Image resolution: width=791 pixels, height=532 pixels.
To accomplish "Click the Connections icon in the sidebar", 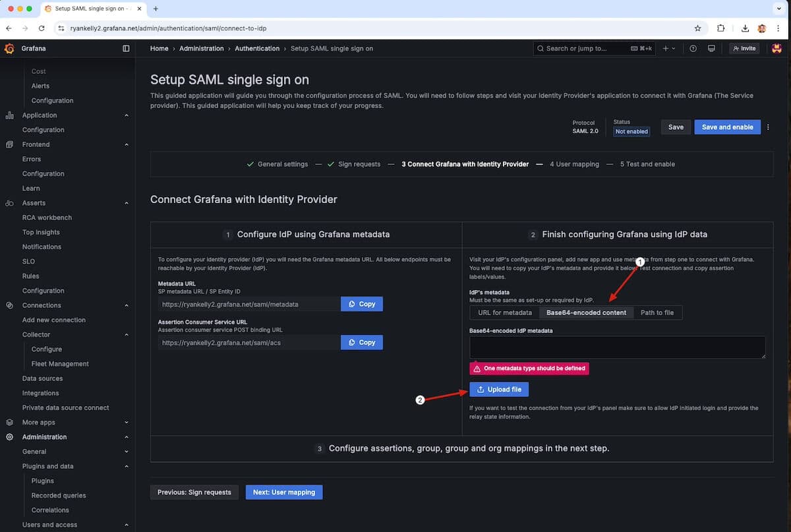I will point(9,305).
